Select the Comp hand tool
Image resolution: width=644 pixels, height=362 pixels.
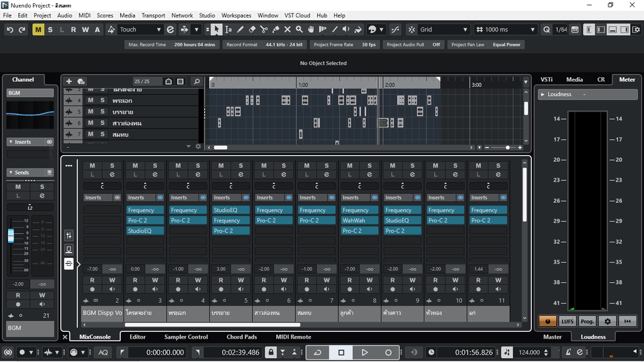click(x=311, y=30)
